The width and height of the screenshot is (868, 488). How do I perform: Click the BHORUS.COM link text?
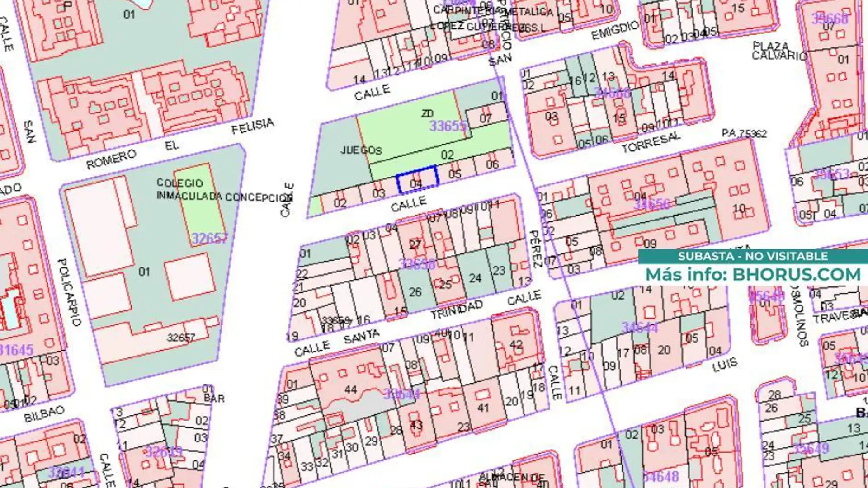click(796, 275)
